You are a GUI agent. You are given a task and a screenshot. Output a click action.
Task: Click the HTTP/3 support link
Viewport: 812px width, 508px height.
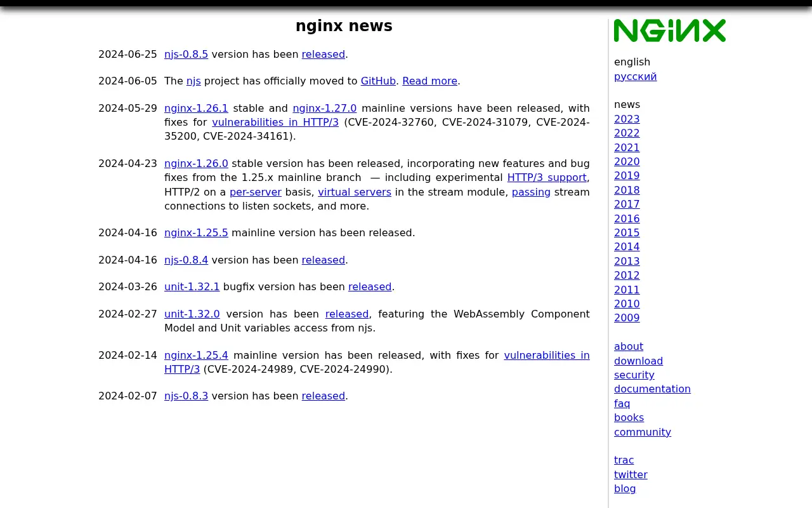tap(547, 178)
